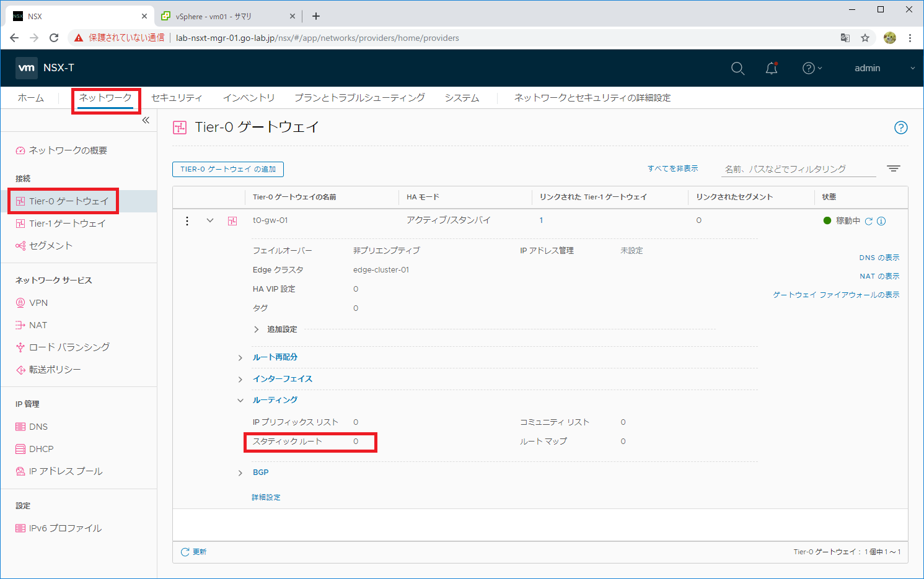Click ゲートウェイ ファイアウォールの表示 link
The height and width of the screenshot is (579, 924).
point(836,295)
